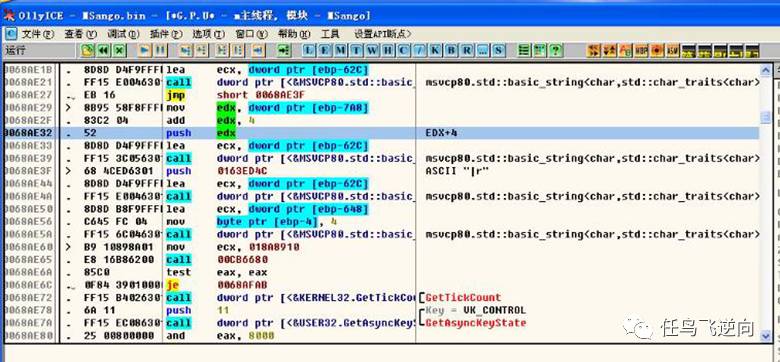Select the 'test eax, eax' instruction

point(217,272)
